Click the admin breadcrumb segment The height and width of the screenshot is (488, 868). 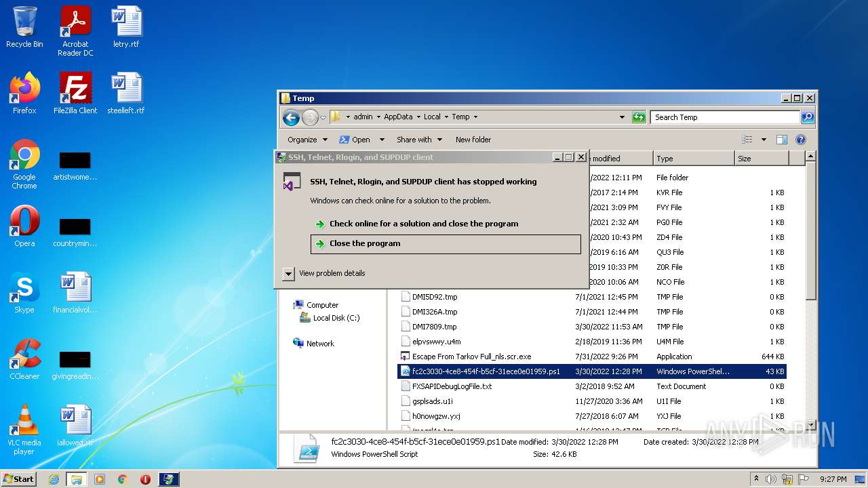coord(363,117)
